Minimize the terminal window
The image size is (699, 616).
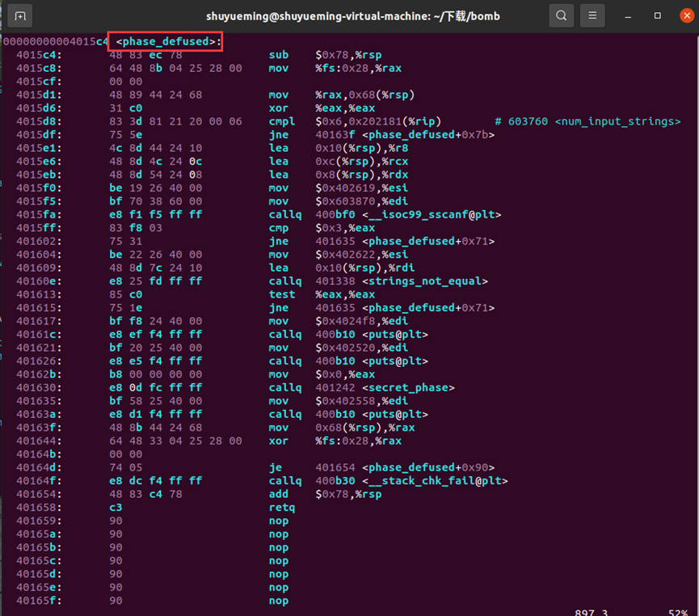(x=628, y=15)
